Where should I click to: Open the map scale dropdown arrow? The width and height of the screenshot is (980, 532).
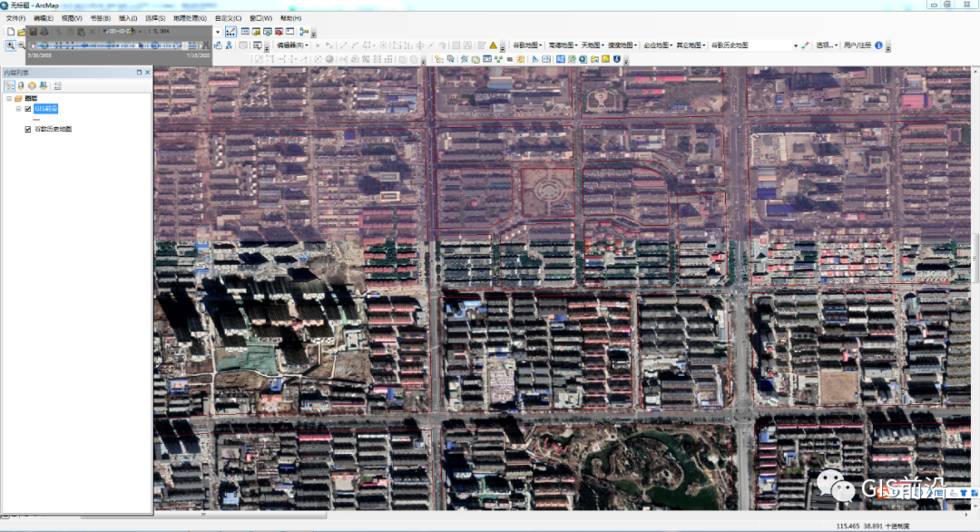coord(218,31)
